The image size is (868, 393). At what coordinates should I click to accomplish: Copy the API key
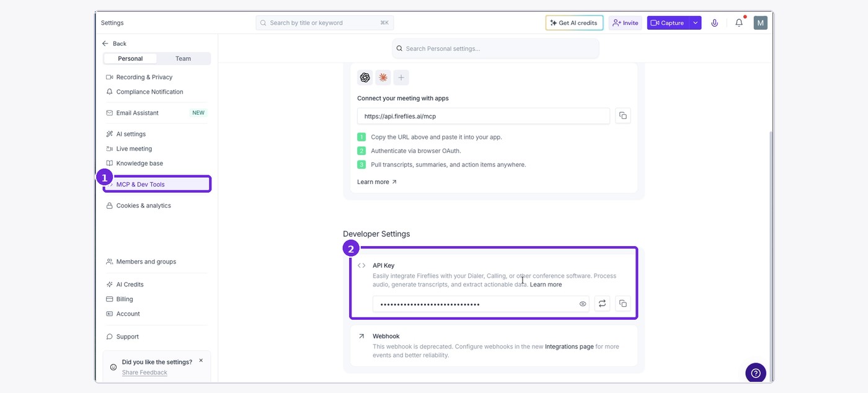point(623,304)
